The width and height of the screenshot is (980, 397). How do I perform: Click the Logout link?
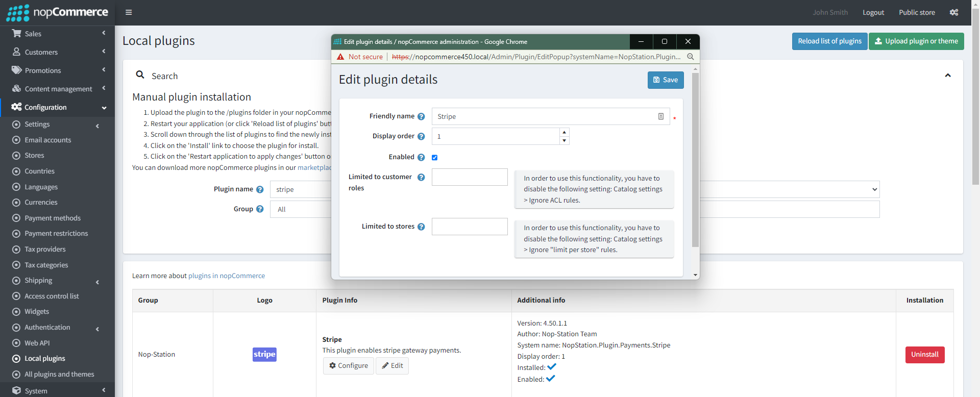[x=873, y=12]
